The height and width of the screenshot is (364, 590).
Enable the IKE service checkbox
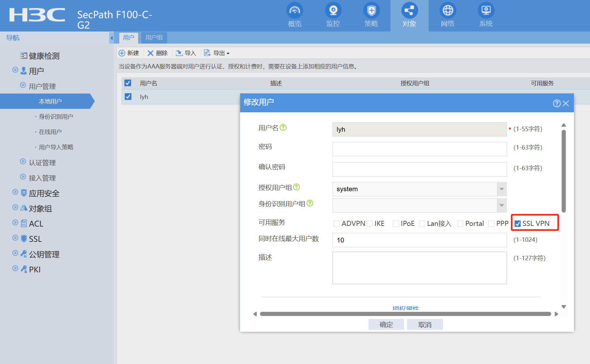click(x=370, y=224)
